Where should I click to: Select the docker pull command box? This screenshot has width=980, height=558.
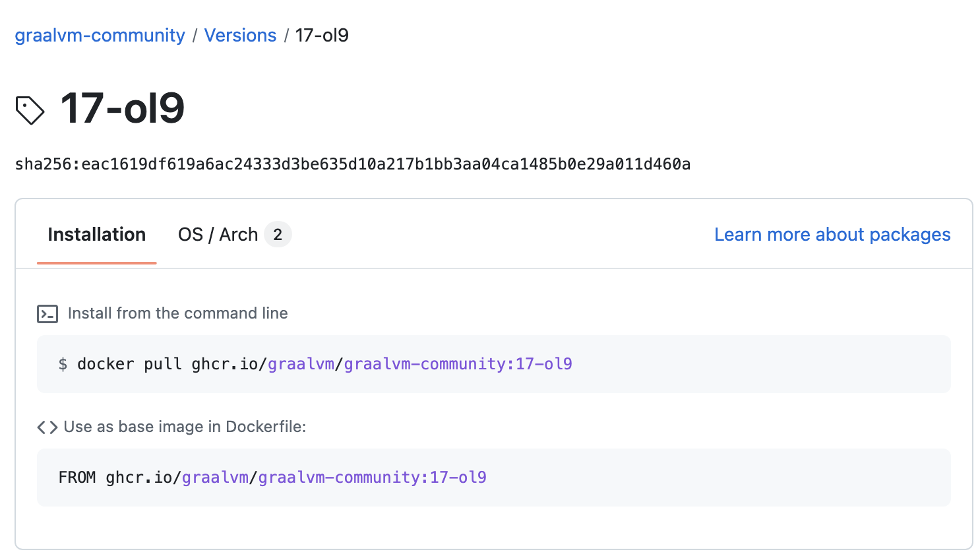(x=494, y=364)
